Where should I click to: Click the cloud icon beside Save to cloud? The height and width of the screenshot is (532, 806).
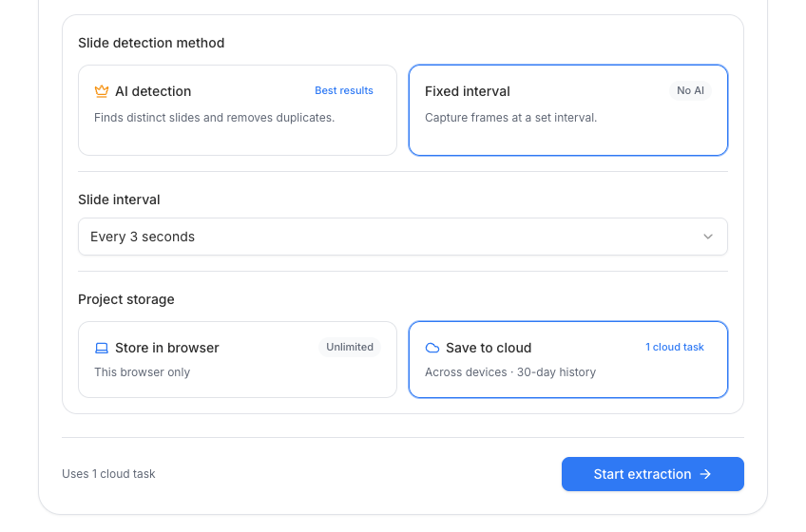(x=432, y=348)
